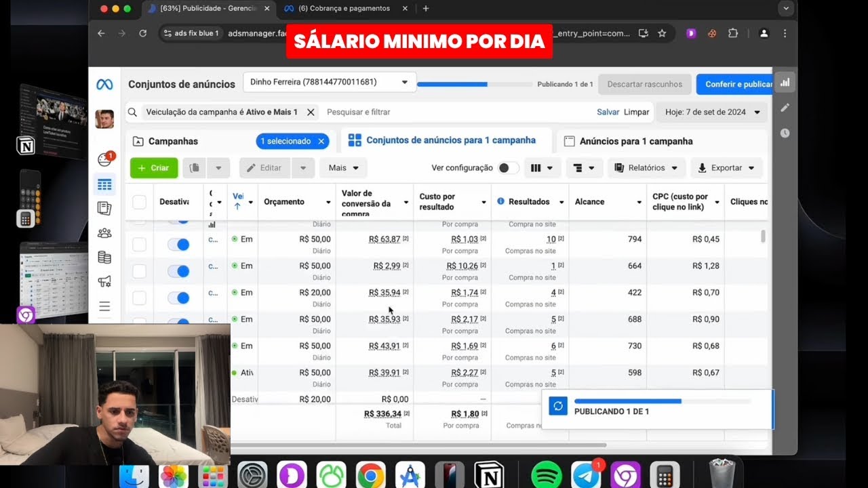Click the publishing progress bar at top
The width and height of the screenshot is (868, 488).
tap(475, 85)
